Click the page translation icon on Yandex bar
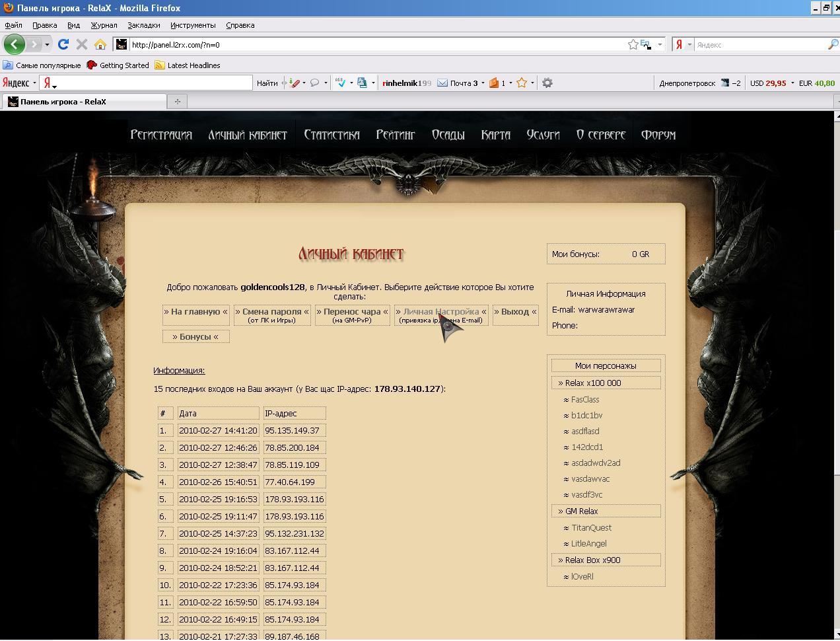This screenshot has width=840, height=641. (362, 83)
